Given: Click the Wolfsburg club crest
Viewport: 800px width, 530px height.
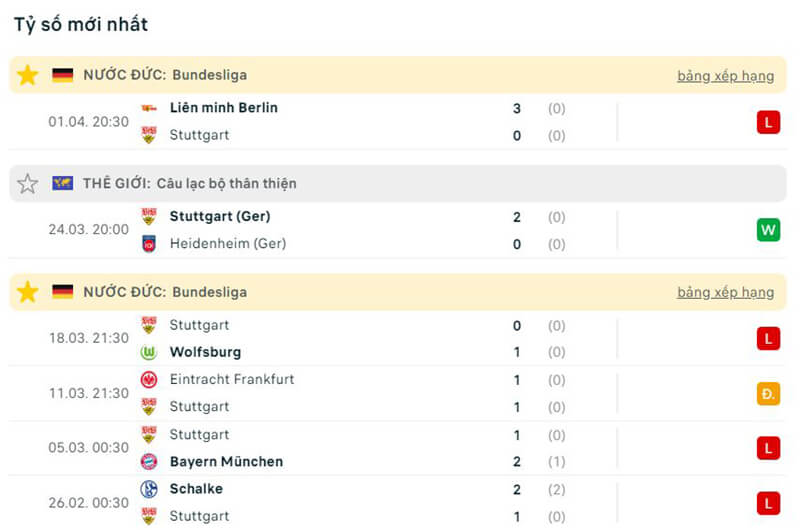Looking at the screenshot, I should [149, 352].
